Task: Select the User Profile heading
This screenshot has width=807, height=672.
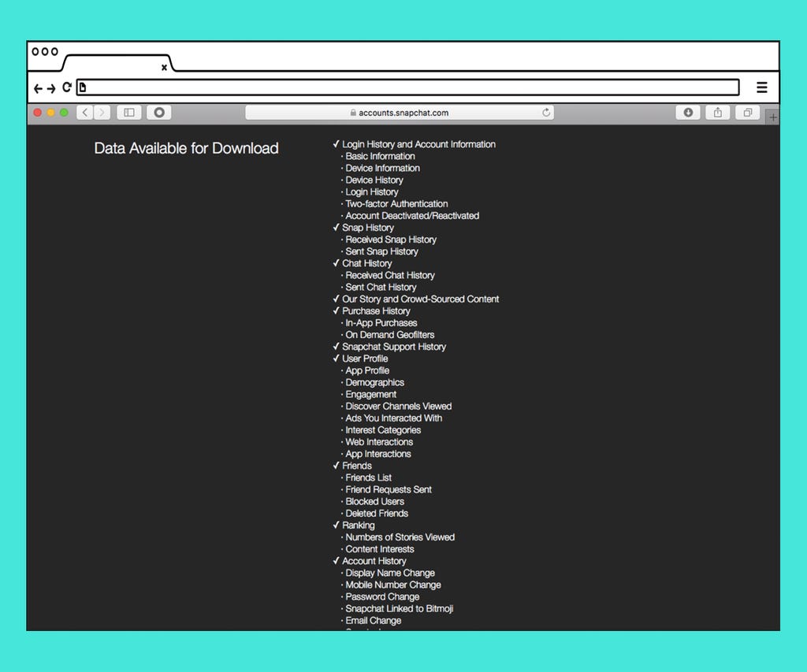Action: click(x=365, y=358)
